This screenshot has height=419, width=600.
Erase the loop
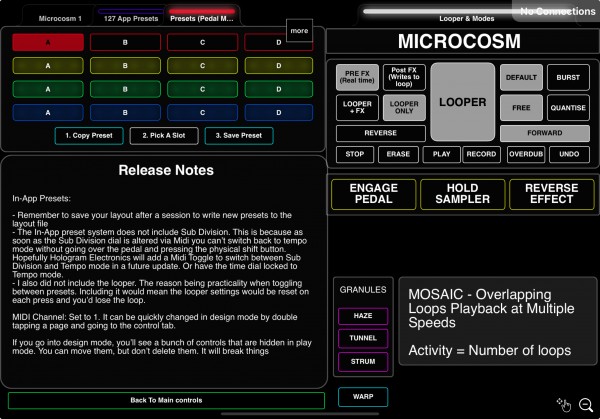coord(398,154)
